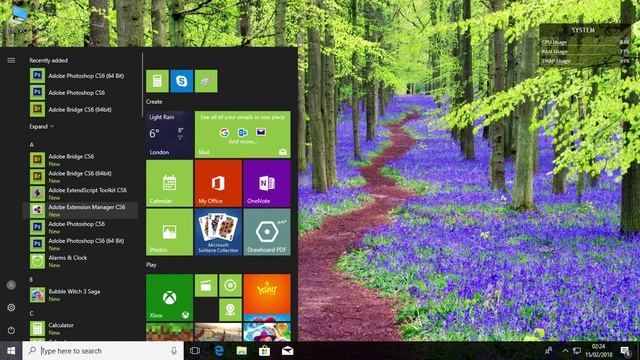The image size is (640, 360).
Task: Launch Microsoft Edge from the taskbar
Action: pos(219,351)
